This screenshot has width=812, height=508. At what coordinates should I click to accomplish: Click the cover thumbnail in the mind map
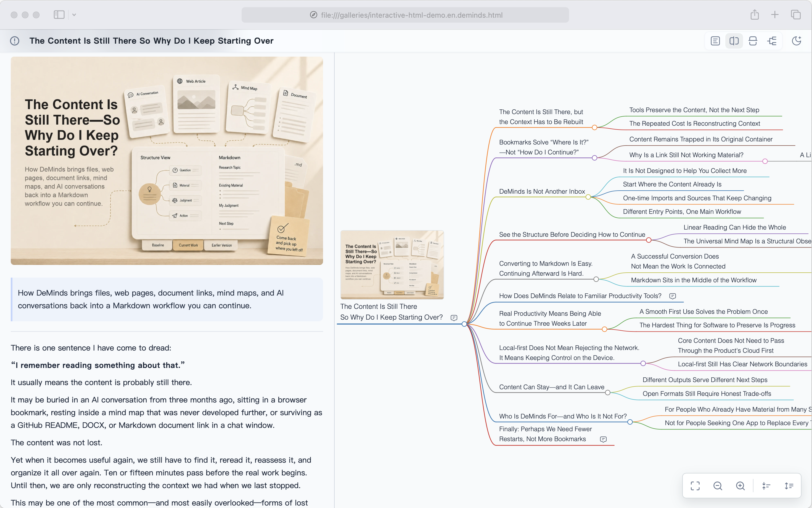pyautogui.click(x=392, y=265)
